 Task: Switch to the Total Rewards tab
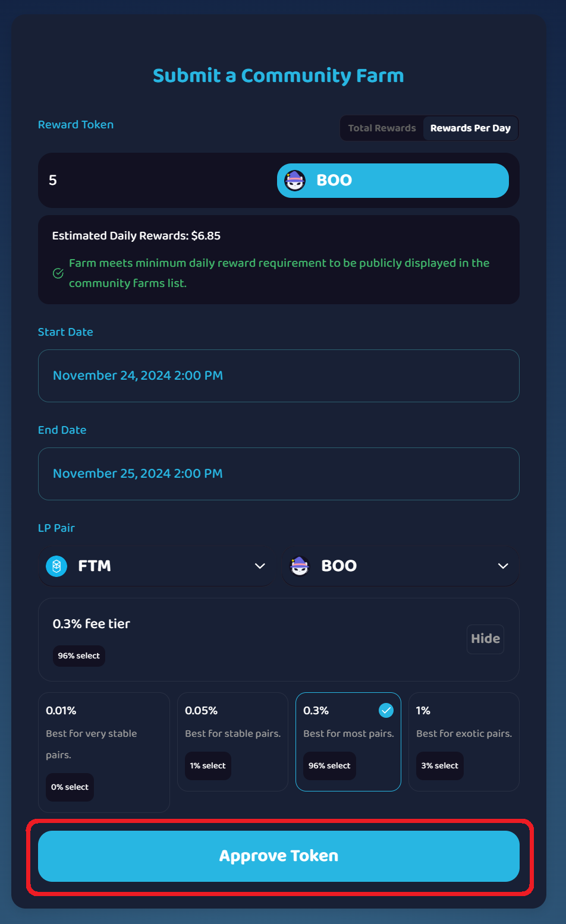point(382,128)
